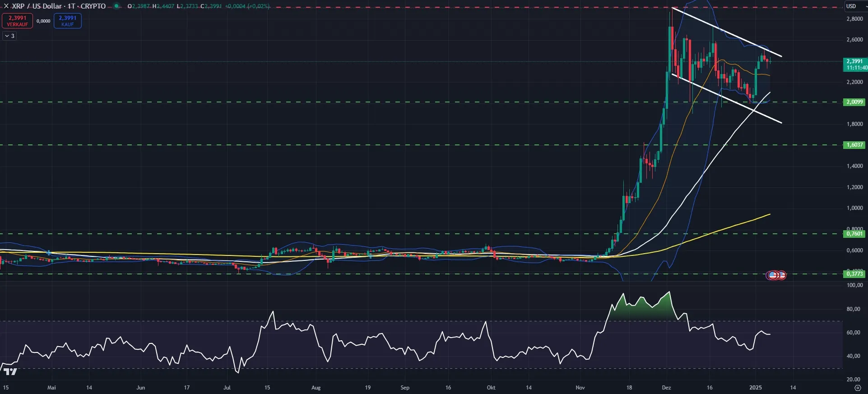This screenshot has height=394, width=868.
Task: Click 20,00 on the RSI axis
Action: click(x=854, y=380)
